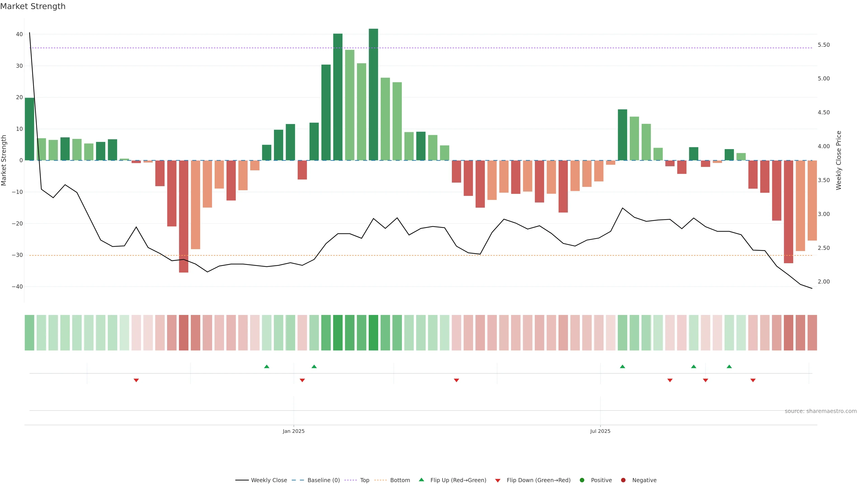Click the first green flip-up triangle marker
The height and width of the screenshot is (488, 868).
point(267,366)
